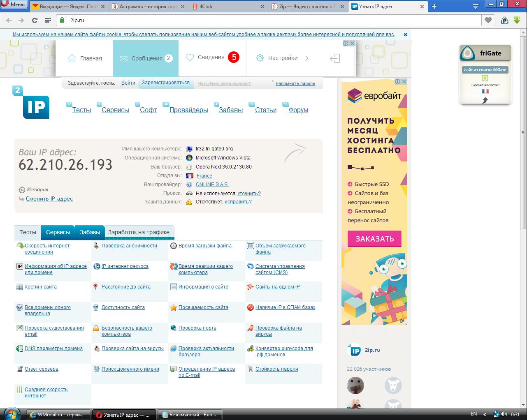Screen dimensions: 527x420
Task: Click Сменить IP-адрес link
Action: [49, 198]
